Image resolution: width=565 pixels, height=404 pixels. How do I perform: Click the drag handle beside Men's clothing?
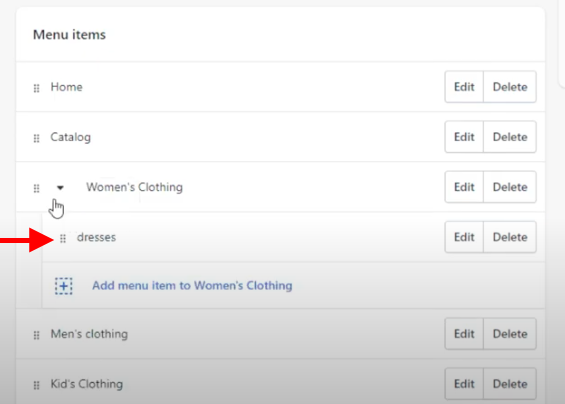point(36,335)
